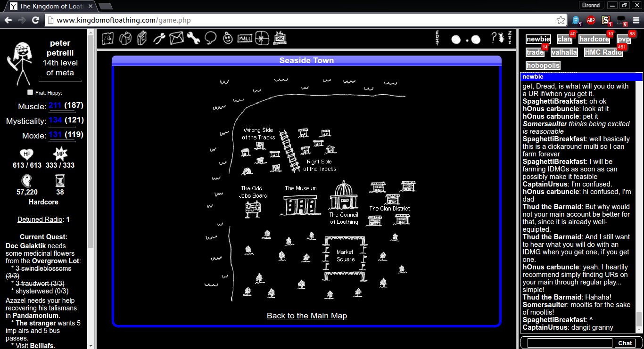
Task: Click the chat message input field
Action: (x=570, y=343)
